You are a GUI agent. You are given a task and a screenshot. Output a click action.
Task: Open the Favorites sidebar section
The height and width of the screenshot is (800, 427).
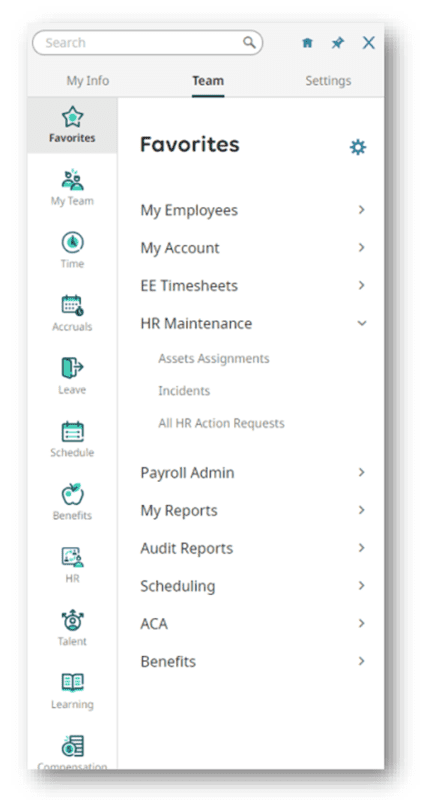click(72, 125)
